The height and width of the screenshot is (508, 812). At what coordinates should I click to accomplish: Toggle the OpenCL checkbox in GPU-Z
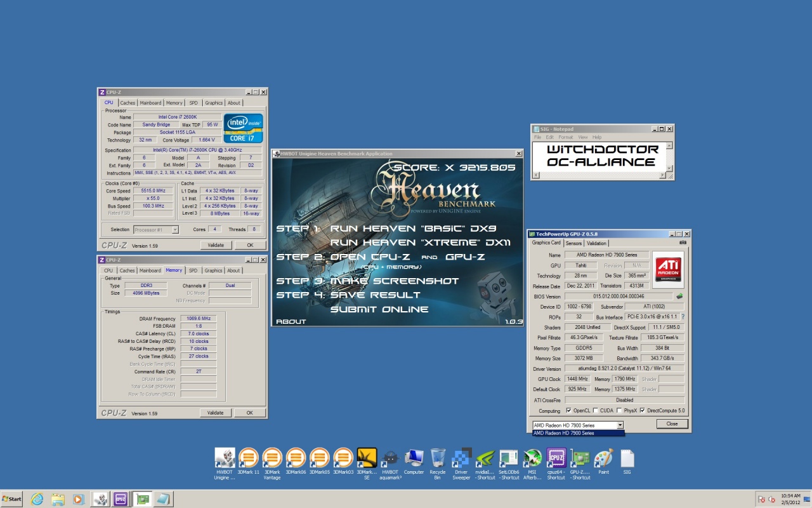[568, 411]
